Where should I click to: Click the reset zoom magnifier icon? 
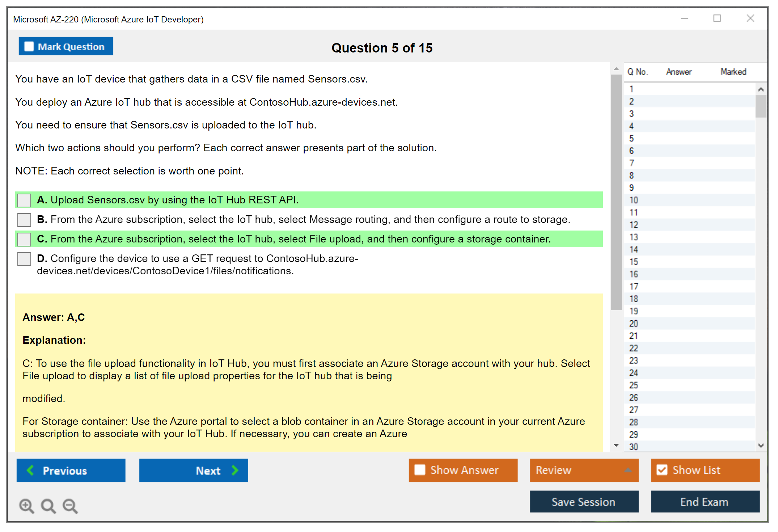(48, 506)
